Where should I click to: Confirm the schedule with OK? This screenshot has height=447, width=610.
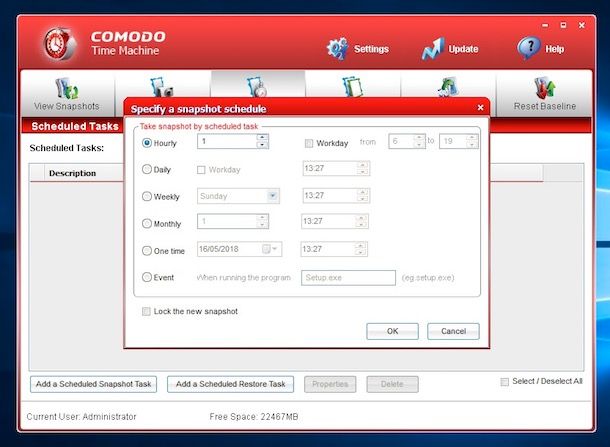click(x=392, y=331)
